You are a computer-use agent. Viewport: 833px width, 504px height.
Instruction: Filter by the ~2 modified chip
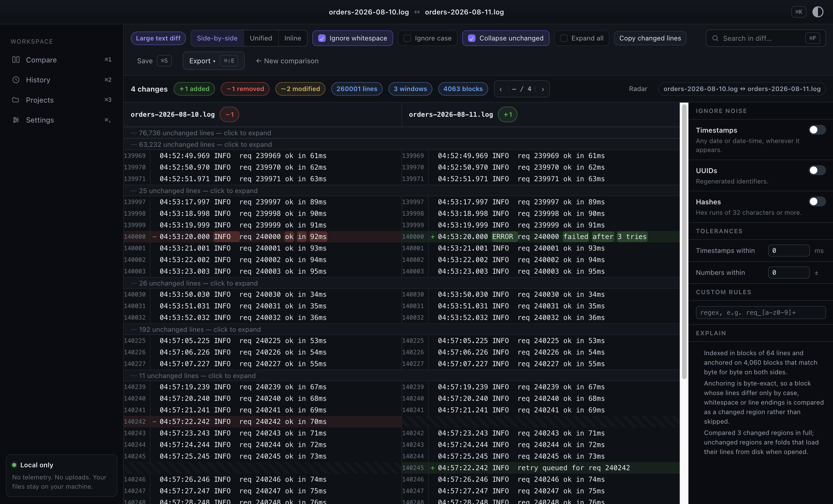300,89
